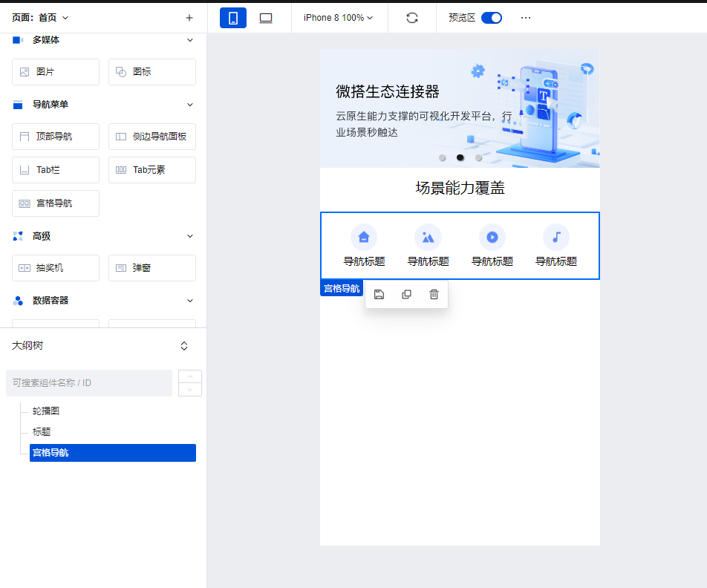
Task: Select the 场景能力覆盖 title in preview
Action: [x=460, y=188]
